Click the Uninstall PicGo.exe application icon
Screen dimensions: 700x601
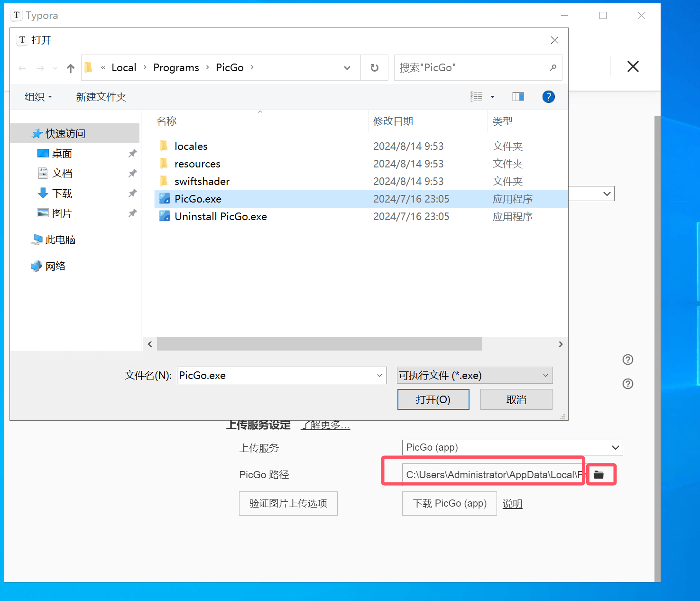165,216
